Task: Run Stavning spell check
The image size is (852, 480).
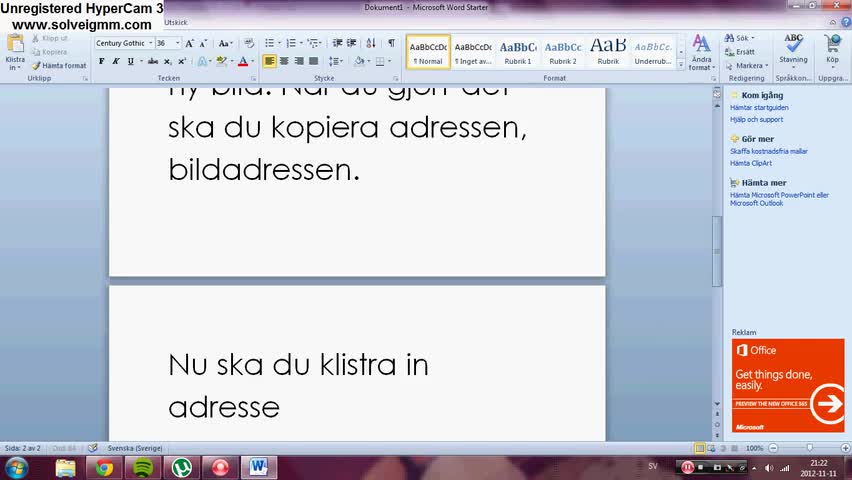Action: point(793,49)
